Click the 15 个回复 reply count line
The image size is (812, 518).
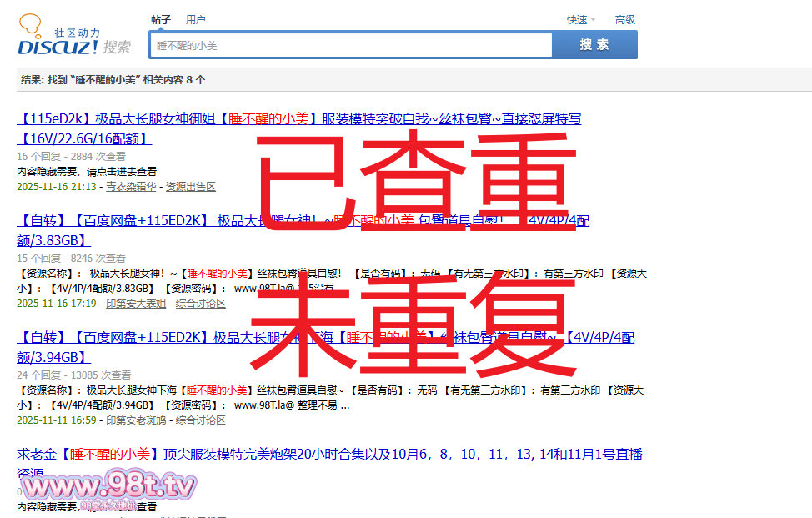point(71,259)
